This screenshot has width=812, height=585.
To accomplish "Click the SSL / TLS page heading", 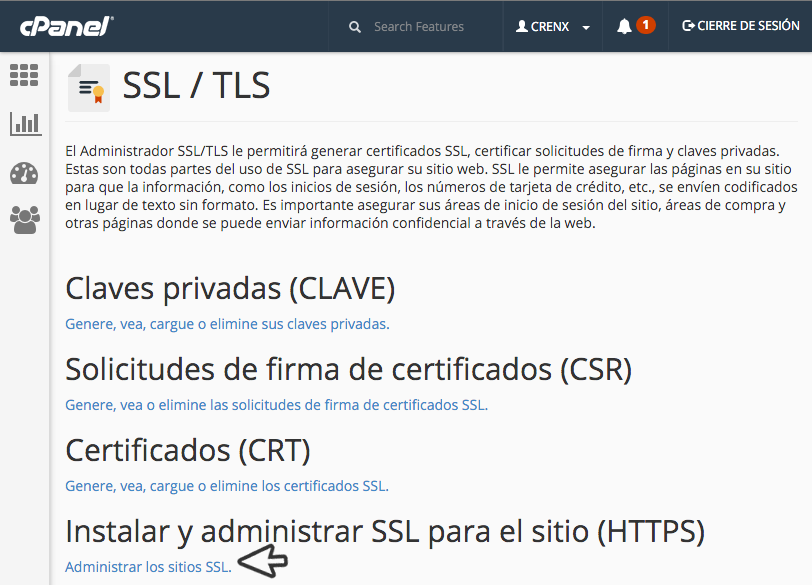I will click(196, 86).
